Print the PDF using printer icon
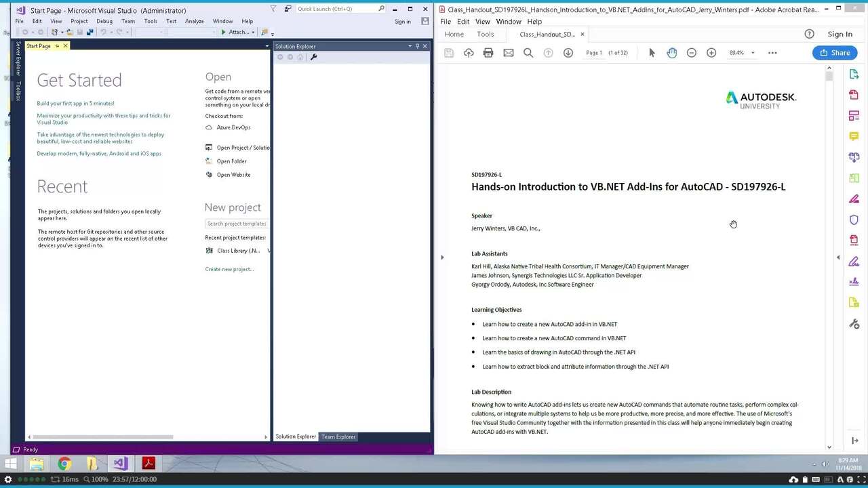Viewport: 868px width, 488px height. [488, 53]
